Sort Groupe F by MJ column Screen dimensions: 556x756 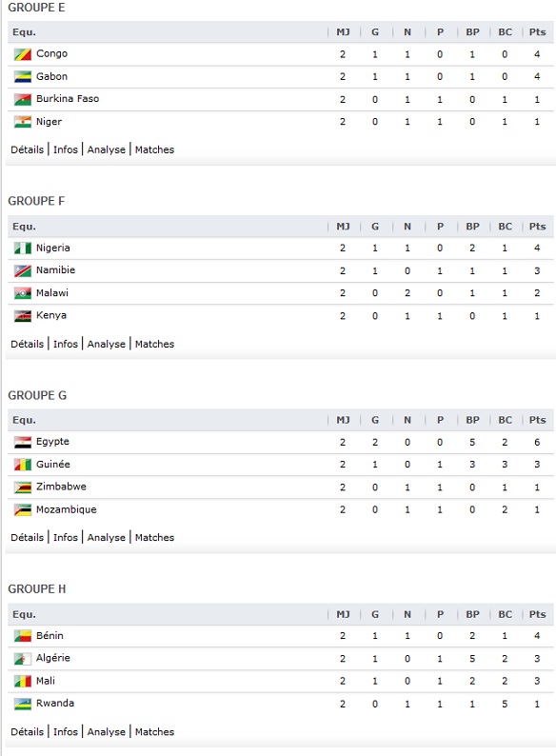[343, 227]
